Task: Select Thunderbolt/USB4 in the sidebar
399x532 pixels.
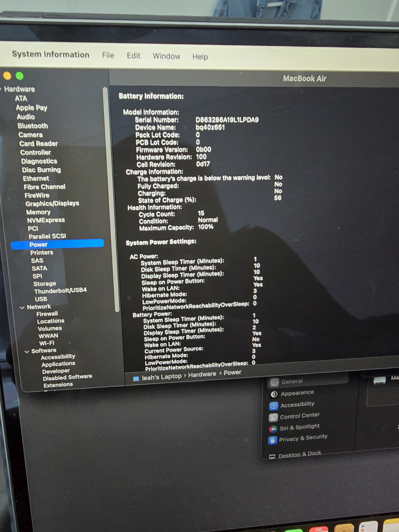Action: point(61,291)
